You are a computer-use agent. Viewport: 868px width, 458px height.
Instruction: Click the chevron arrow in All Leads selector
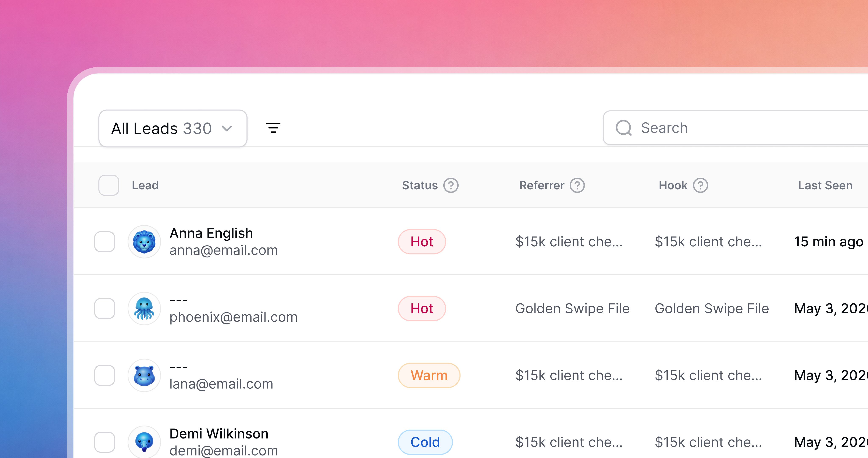[x=227, y=128]
